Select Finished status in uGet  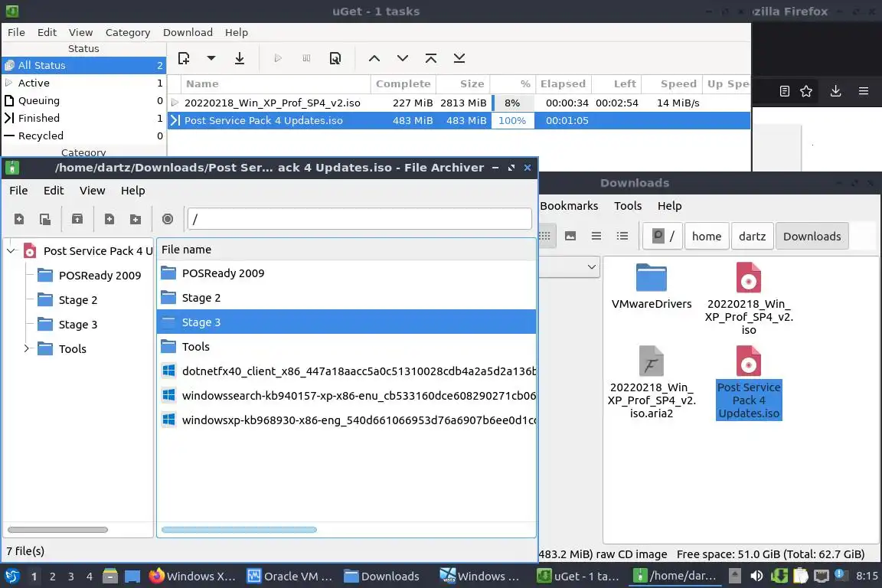coord(83,118)
